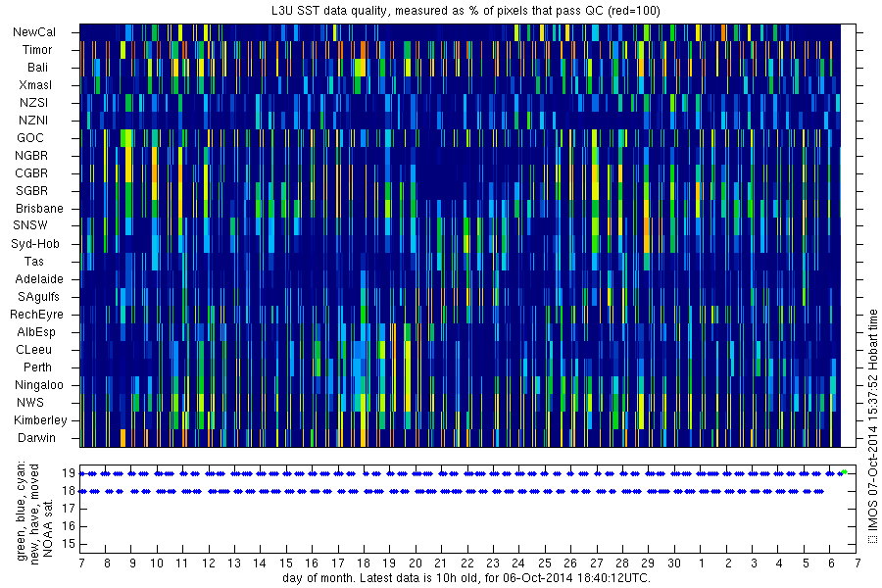Click the CLeeu region label
Image resolution: width=882 pixels, height=588 pixels.
point(33,350)
